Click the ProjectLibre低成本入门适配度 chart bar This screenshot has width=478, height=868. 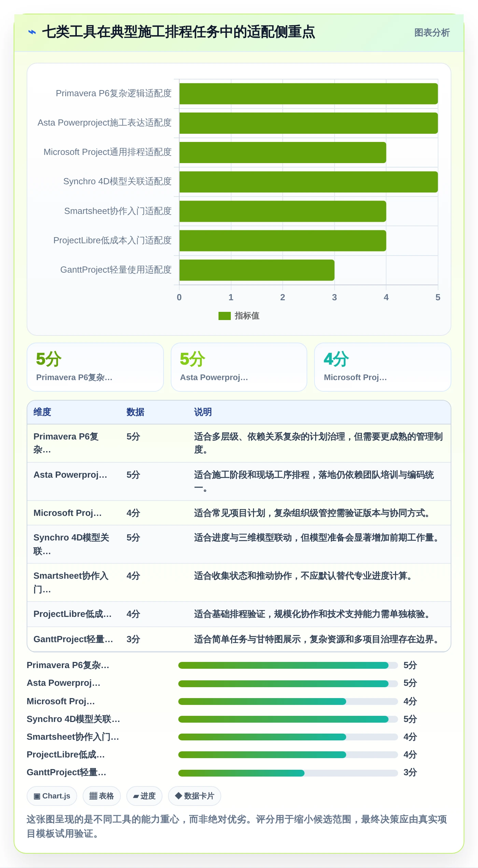pyautogui.click(x=283, y=241)
